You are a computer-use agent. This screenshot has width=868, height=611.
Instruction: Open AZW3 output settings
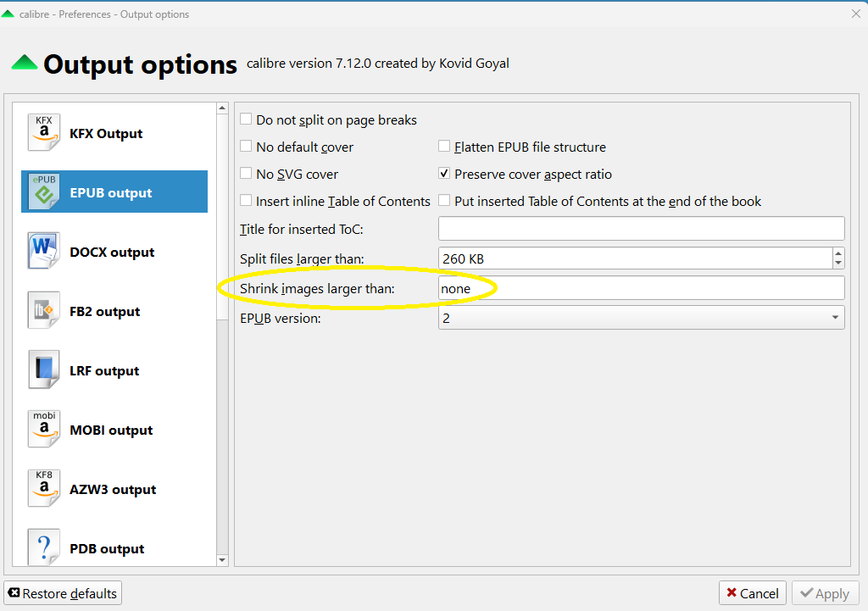click(x=114, y=488)
